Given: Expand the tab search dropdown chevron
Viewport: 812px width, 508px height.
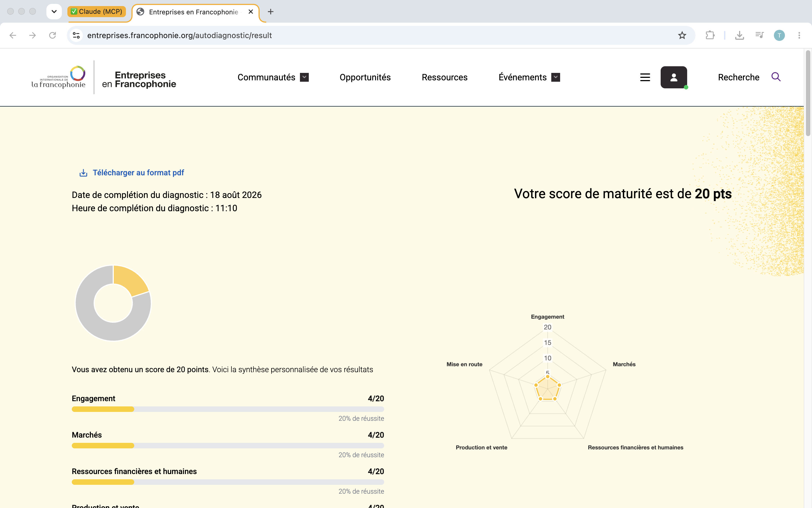Looking at the screenshot, I should (54, 12).
